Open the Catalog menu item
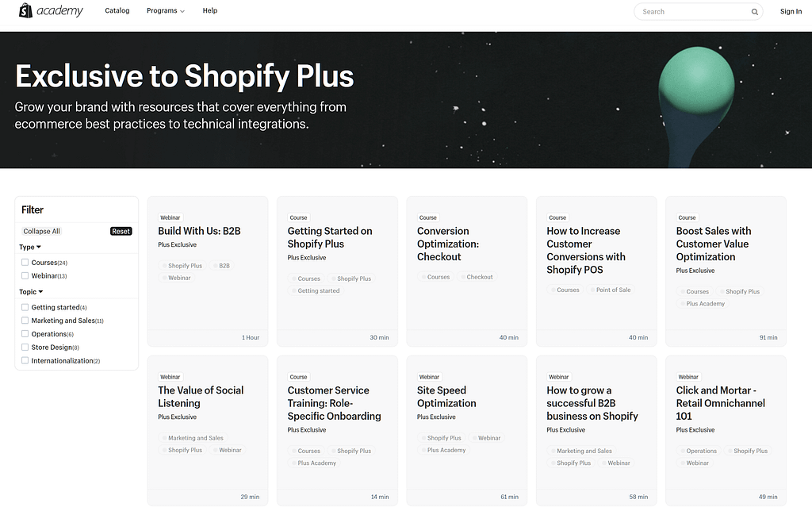The width and height of the screenshot is (812, 511). pyautogui.click(x=117, y=10)
